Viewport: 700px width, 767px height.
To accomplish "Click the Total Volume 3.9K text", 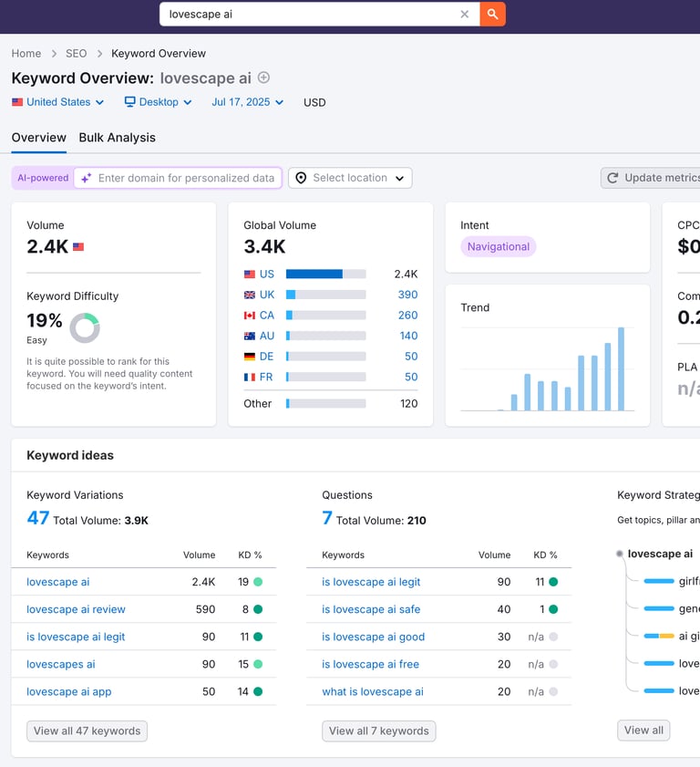I will (x=100, y=521).
